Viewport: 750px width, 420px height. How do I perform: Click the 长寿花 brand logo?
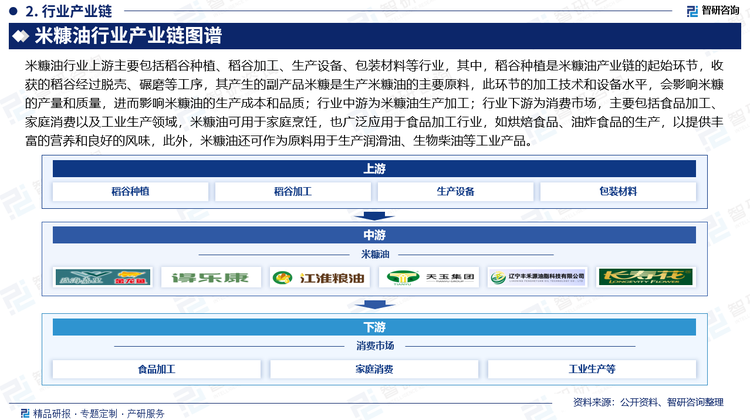[x=646, y=277]
